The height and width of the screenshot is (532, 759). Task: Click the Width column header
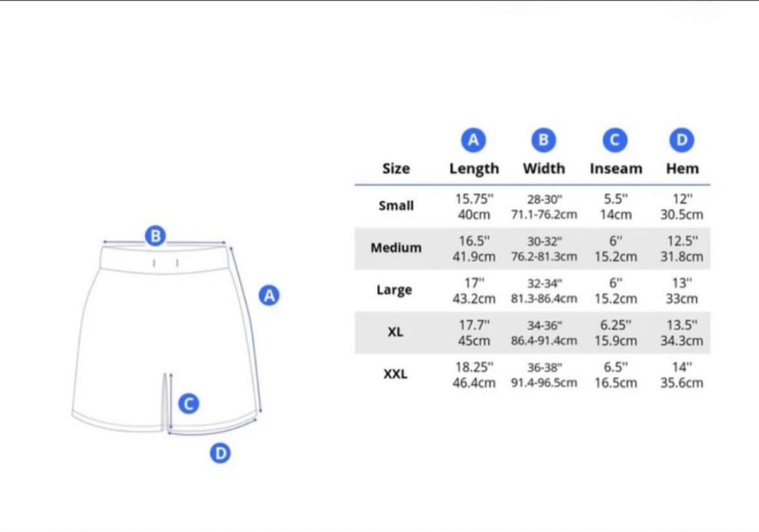(544, 169)
